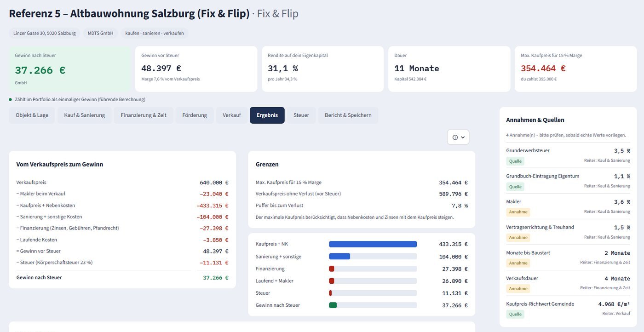Click the Laufende Kosten value −3.850 €
644x332 pixels.
click(216, 240)
